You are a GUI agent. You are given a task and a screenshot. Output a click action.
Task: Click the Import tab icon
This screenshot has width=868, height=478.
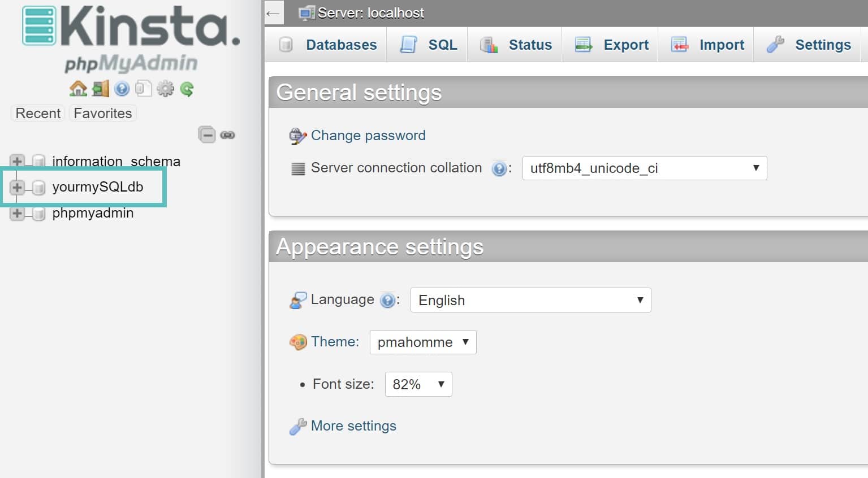coord(679,44)
